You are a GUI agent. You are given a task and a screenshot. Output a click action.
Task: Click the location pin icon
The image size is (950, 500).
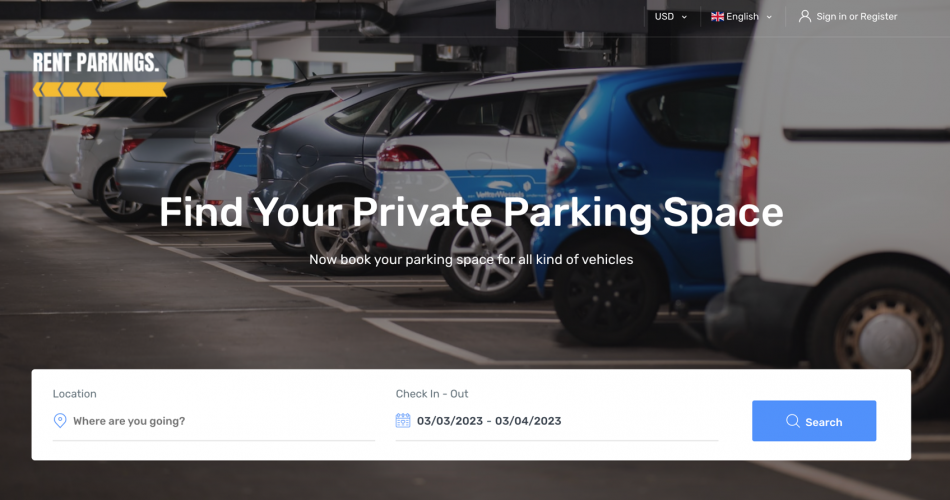(60, 421)
